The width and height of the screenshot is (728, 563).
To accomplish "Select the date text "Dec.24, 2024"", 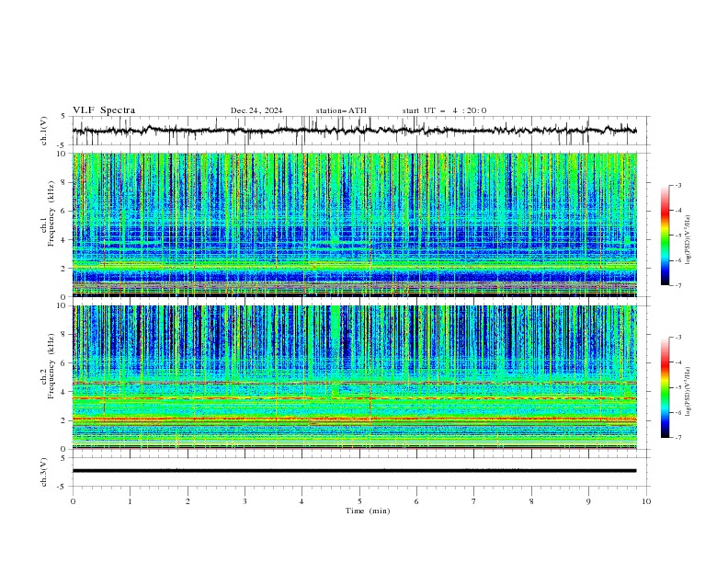I will pyautogui.click(x=256, y=110).
